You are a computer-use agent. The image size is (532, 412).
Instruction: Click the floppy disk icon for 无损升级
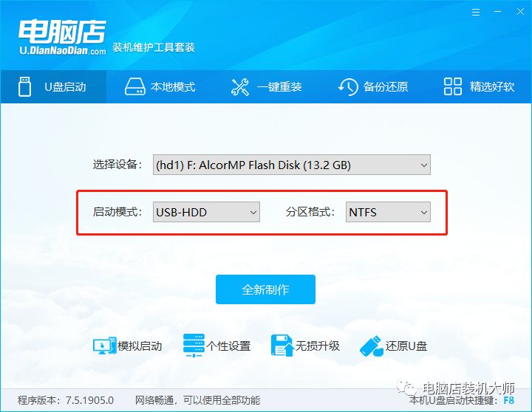(x=282, y=346)
